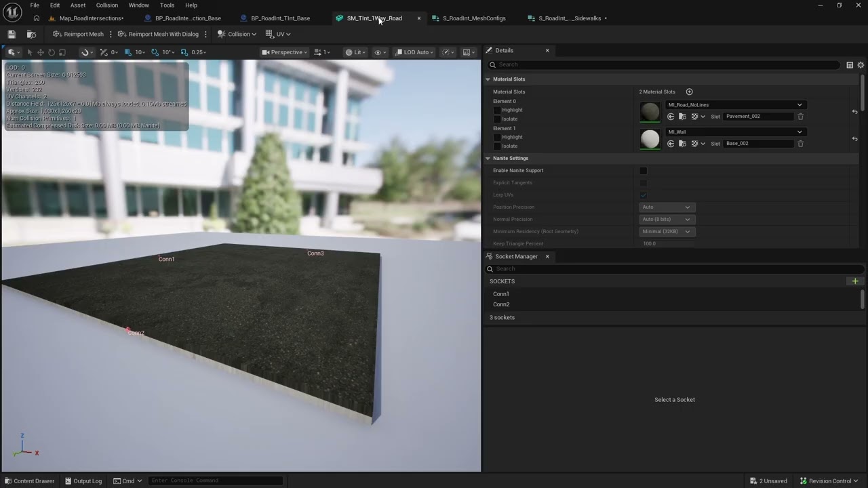868x488 pixels.
Task: Browse to asset in Content Browser
Action: [31, 34]
